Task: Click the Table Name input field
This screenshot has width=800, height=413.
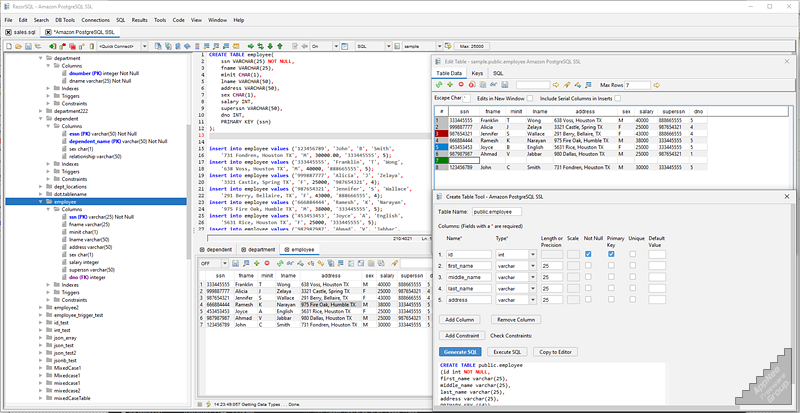Action: 497,211
